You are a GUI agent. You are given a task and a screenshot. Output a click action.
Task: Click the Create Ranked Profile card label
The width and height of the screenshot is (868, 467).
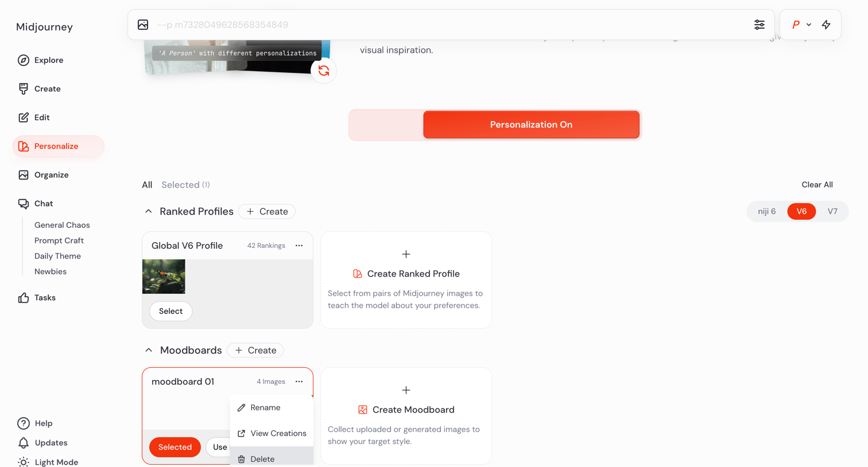click(x=413, y=274)
